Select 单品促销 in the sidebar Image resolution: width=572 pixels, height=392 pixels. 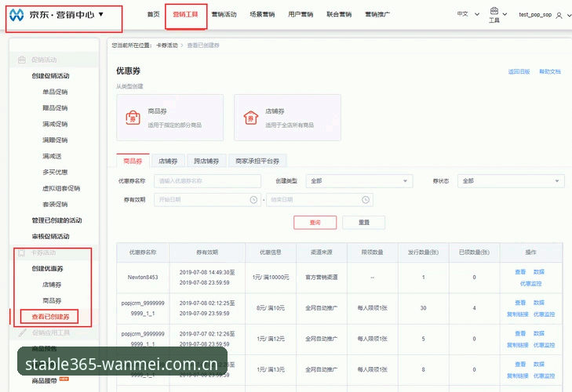[55, 92]
